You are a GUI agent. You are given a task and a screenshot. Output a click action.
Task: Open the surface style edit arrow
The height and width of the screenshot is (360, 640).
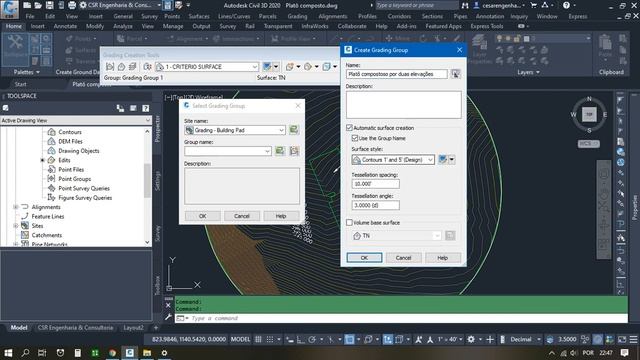coord(452,160)
